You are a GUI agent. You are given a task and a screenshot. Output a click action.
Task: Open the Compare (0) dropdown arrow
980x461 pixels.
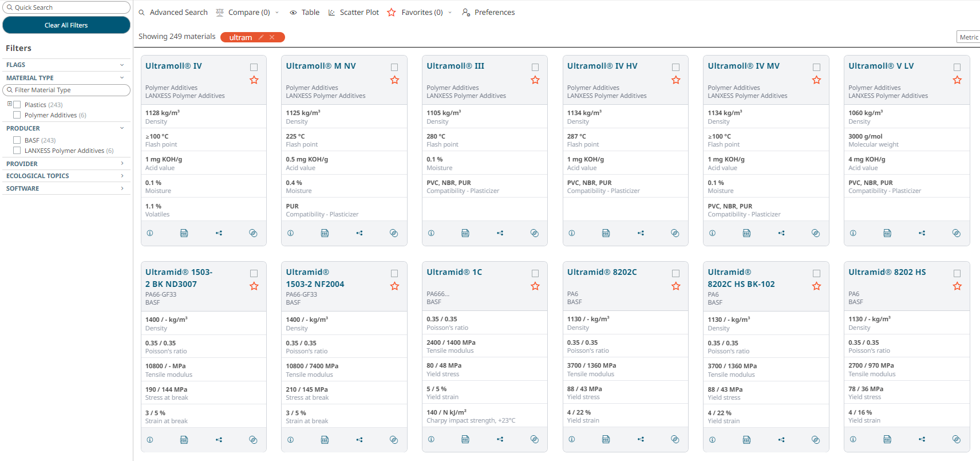click(x=277, y=13)
